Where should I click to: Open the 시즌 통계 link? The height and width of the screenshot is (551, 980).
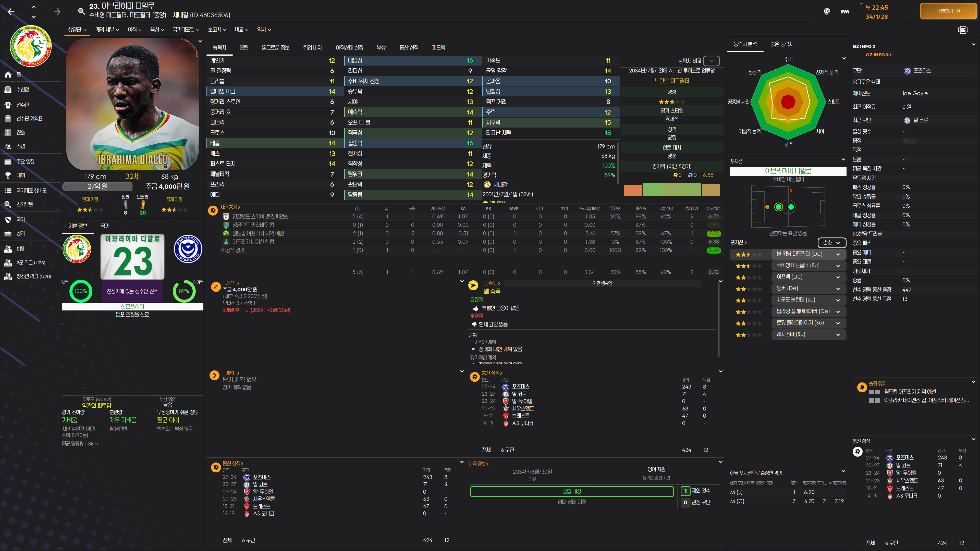[x=230, y=207]
